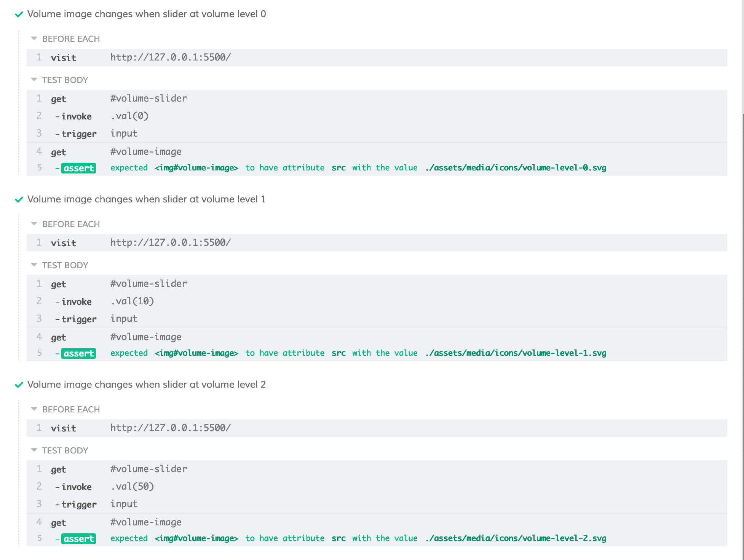Collapse TEST BODY in volume level 1 test

tap(34, 265)
